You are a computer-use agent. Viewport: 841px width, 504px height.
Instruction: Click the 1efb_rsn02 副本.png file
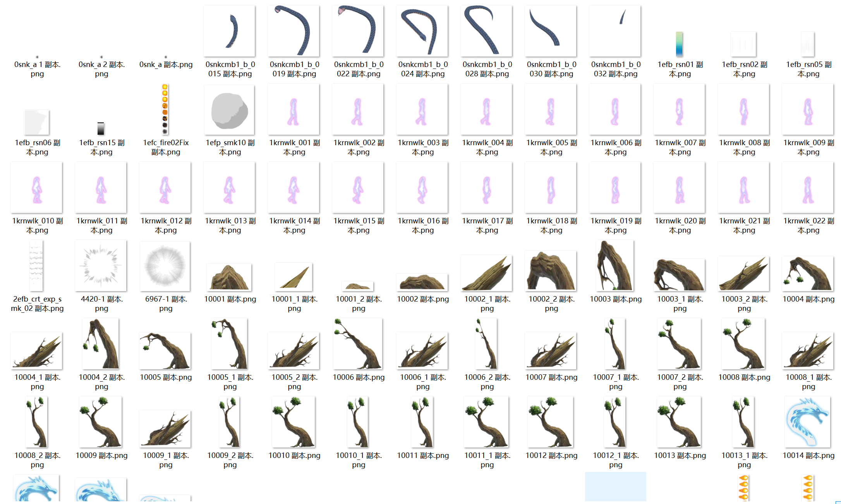click(744, 44)
